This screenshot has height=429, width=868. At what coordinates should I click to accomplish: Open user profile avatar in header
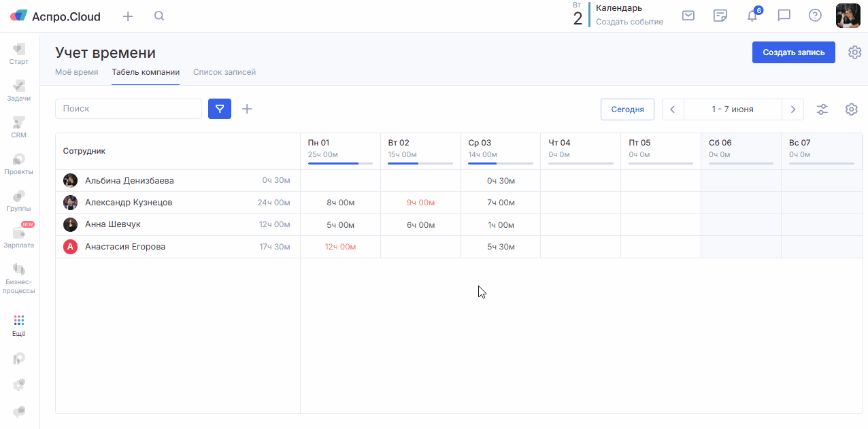848,16
